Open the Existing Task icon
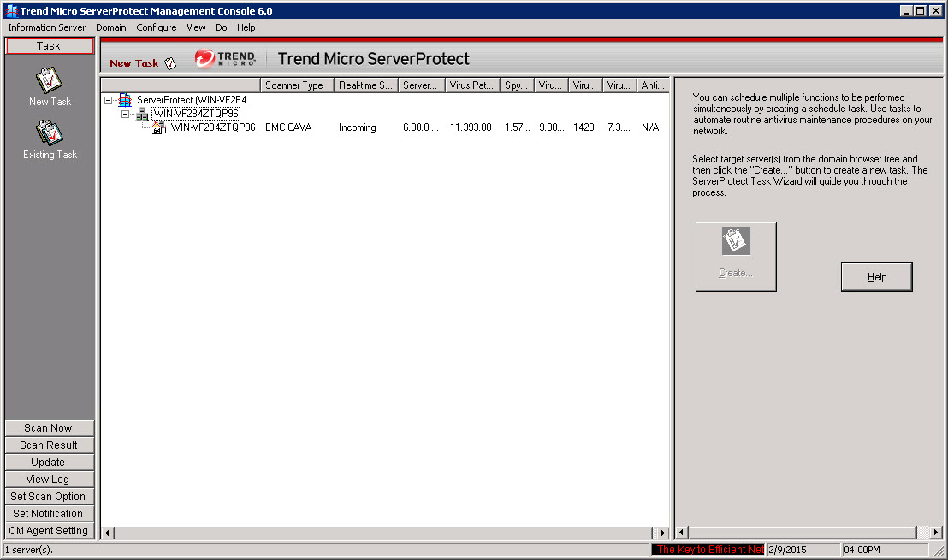 click(49, 133)
